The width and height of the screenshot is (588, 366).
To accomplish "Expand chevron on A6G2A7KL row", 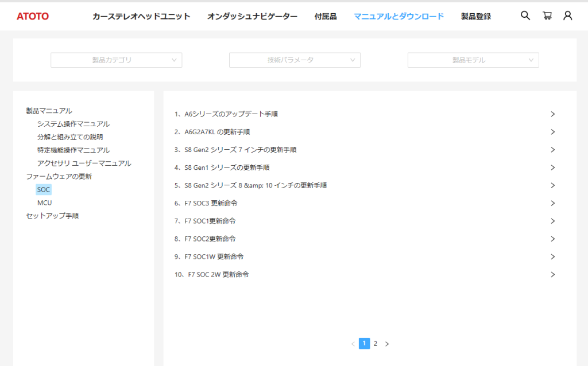I will tap(553, 132).
